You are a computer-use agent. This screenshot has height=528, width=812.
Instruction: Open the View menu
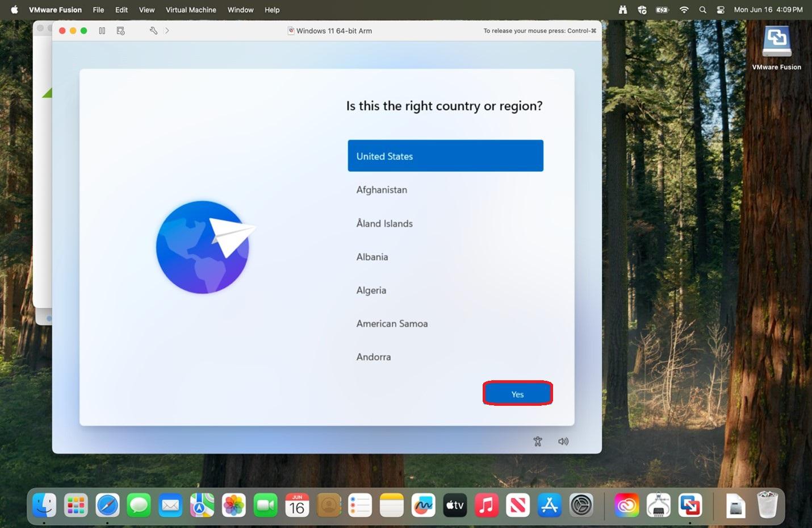coord(147,10)
